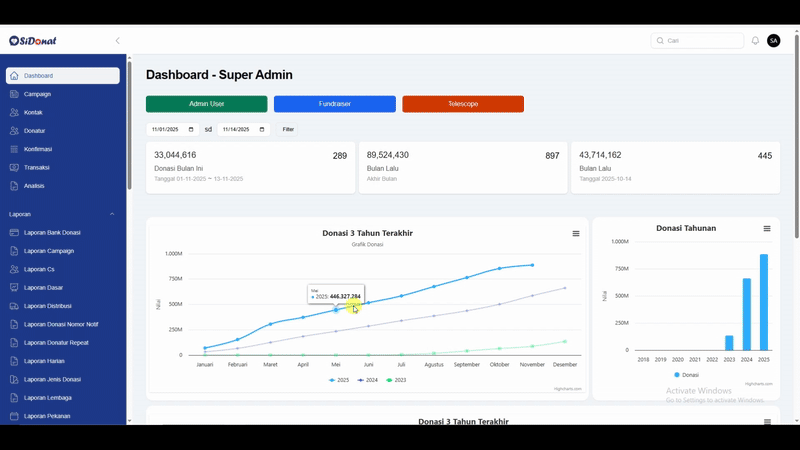
Task: Open the SA user avatar menu
Action: click(x=773, y=41)
